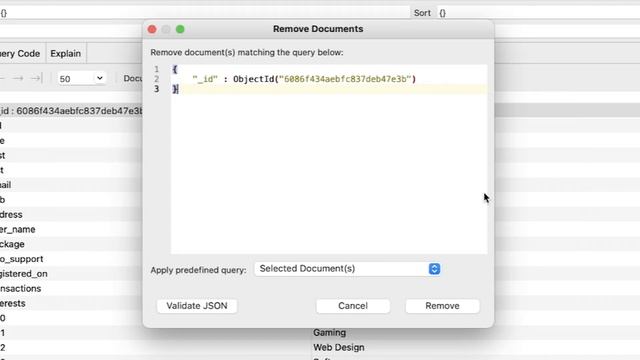
Task: Select the address field row
Action: coord(71,214)
